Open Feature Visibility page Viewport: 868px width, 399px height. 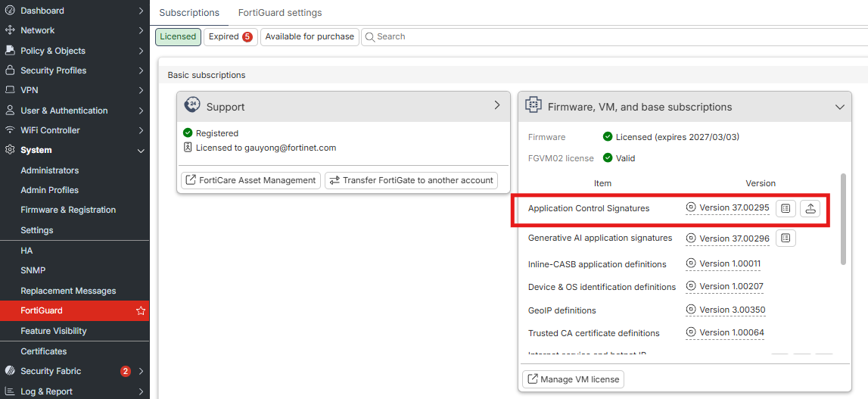(54, 331)
